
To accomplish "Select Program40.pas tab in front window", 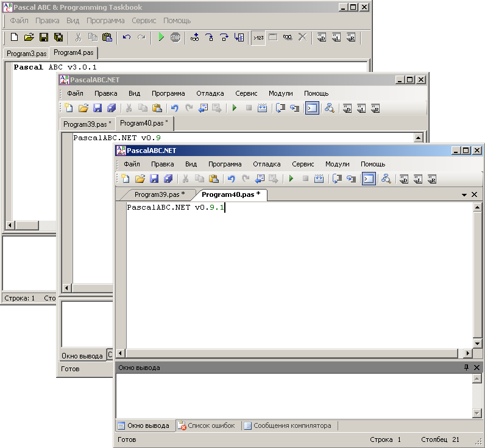I will (x=231, y=194).
